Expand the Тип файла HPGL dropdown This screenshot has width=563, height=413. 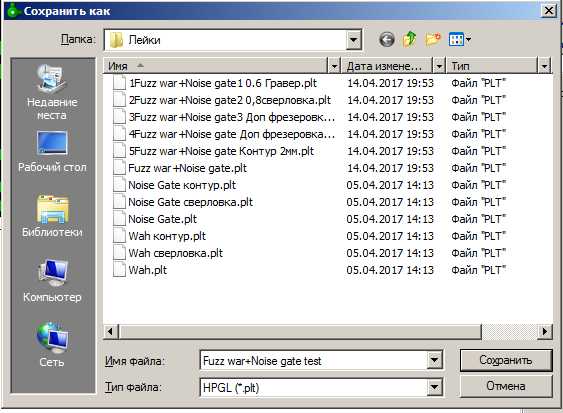434,387
